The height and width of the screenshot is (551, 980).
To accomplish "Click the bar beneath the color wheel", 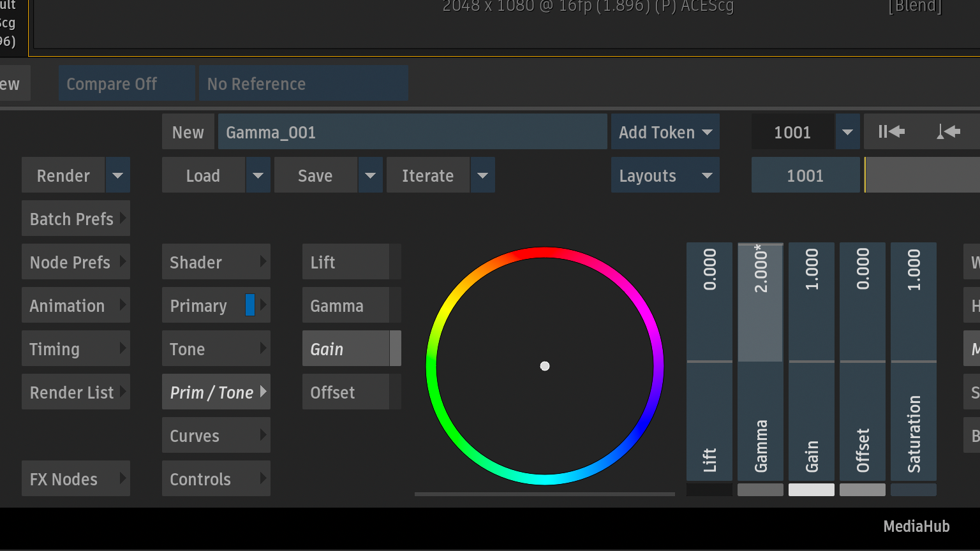I will [545, 494].
